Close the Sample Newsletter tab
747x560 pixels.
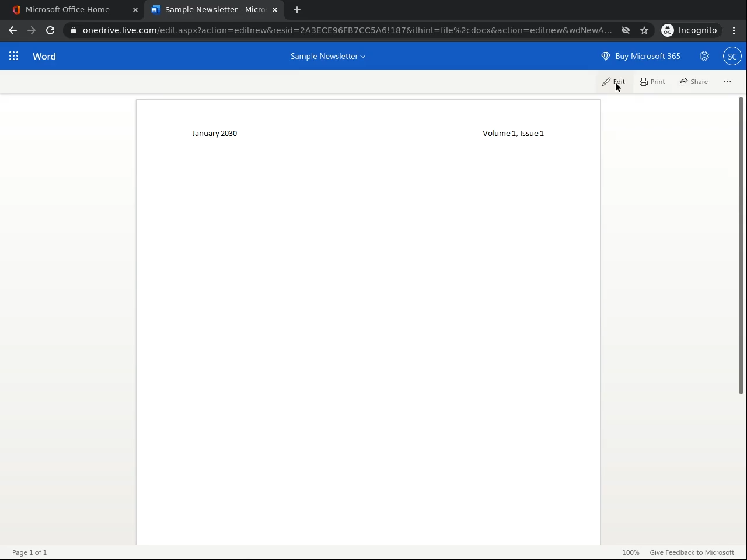click(x=275, y=10)
